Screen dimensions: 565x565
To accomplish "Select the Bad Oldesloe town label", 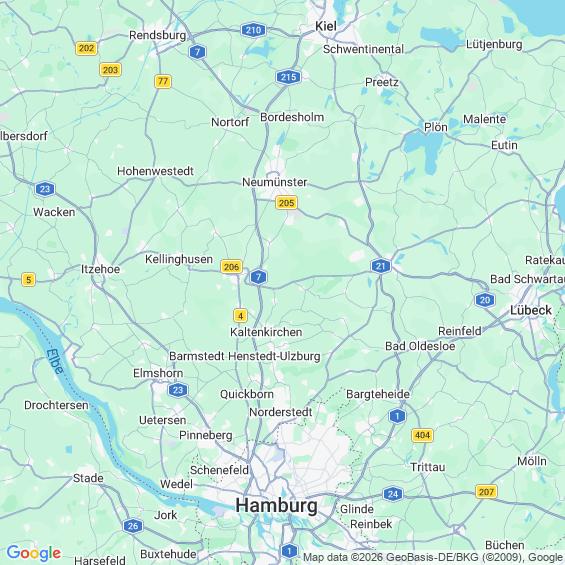I will [x=420, y=346].
